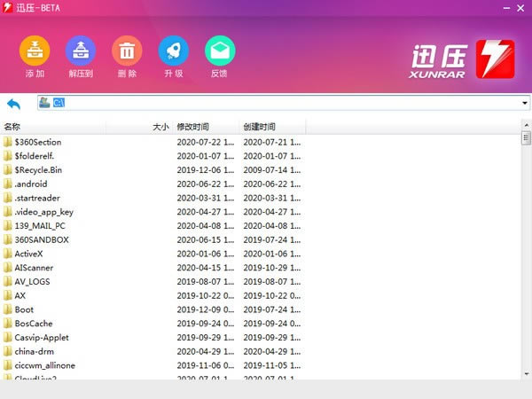
Task: Close the 迅压 window
Action: [520, 8]
